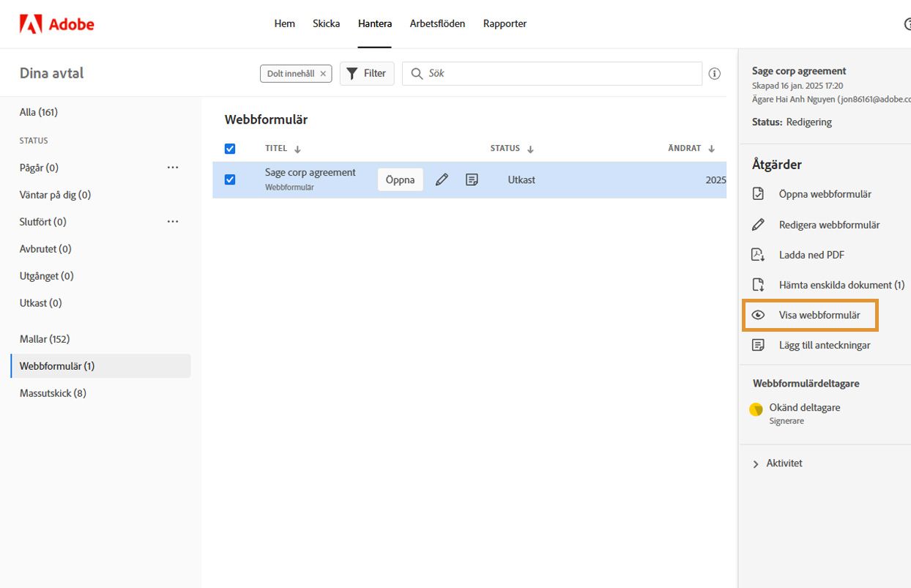Click Redigera webbformulär action
The height and width of the screenshot is (588, 911).
tap(829, 225)
